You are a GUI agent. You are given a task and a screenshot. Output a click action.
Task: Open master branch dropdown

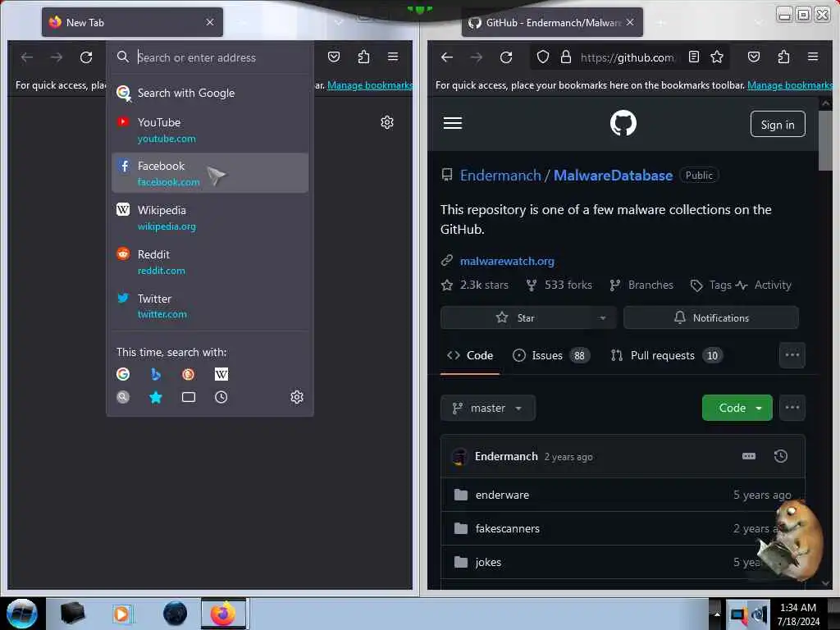pos(487,409)
